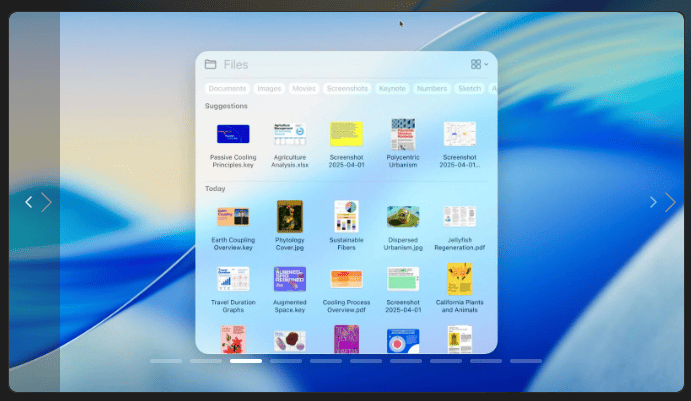This screenshot has width=691, height=401.
Task: Open Dispersed Urbanism.jpg image
Action: click(x=403, y=216)
